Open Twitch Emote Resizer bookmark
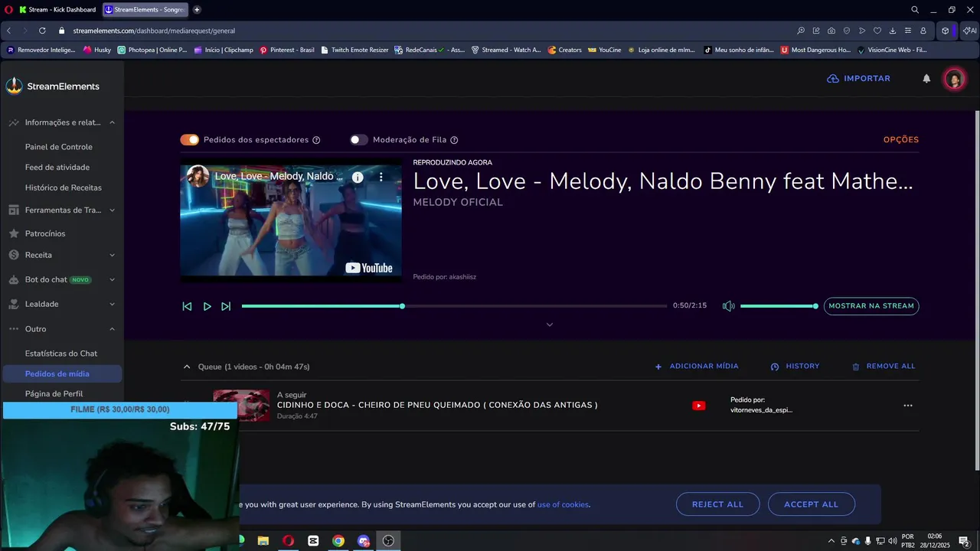 [354, 50]
